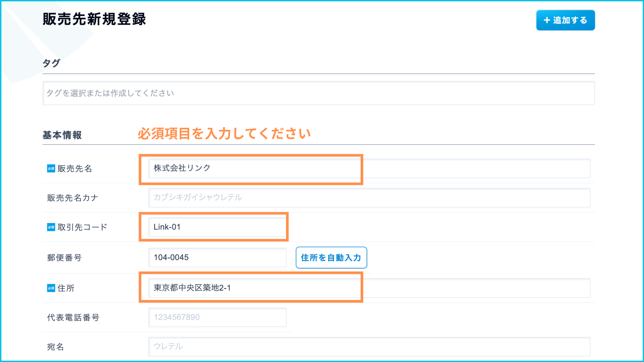Image resolution: width=644 pixels, height=362 pixels.
Task: Click the 販売先新規登録 page heading
Action: 94,19
